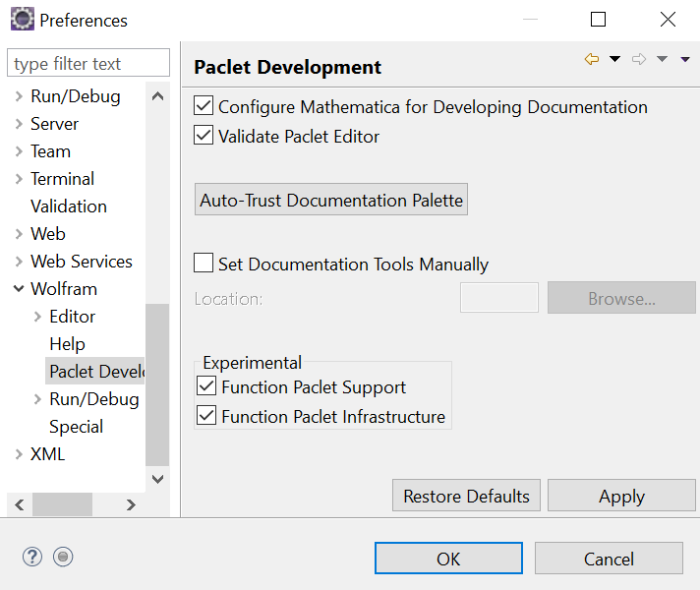Viewport: 700px width, 590px height.
Task: Click the horizontal scrollbar thumb
Action: pyautogui.click(x=63, y=504)
